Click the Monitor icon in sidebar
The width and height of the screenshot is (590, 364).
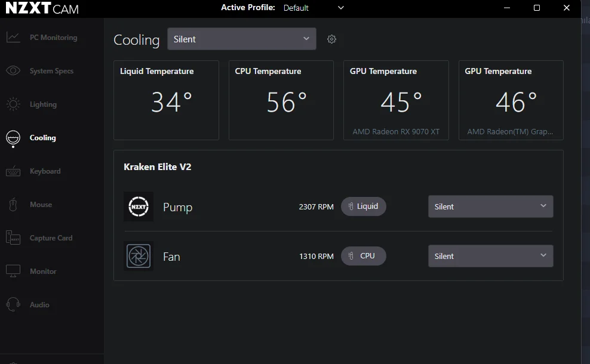click(x=13, y=271)
